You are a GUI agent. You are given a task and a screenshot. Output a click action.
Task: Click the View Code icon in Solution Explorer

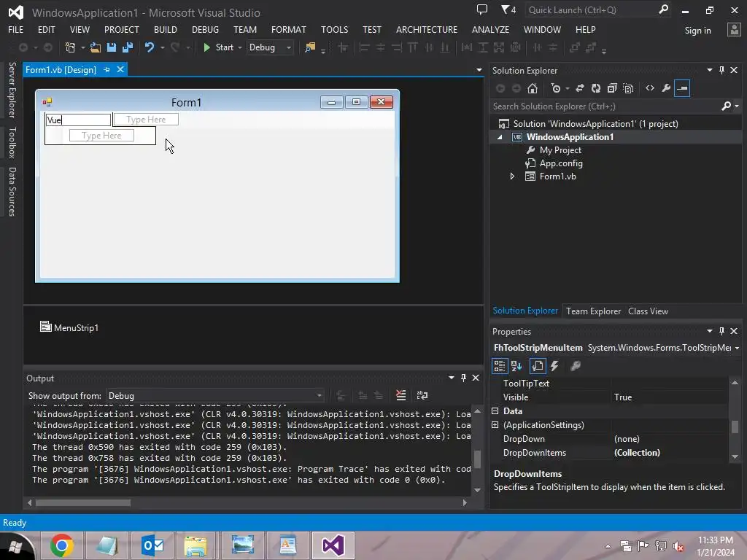coord(650,88)
